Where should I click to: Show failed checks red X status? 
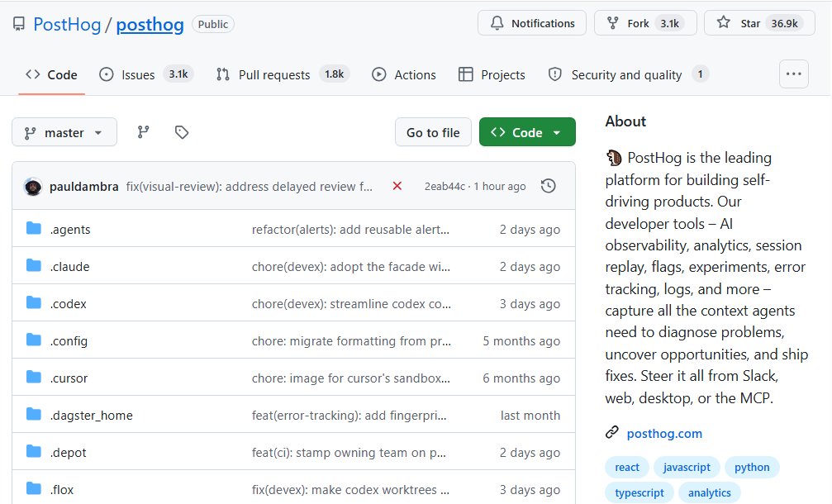(x=397, y=186)
